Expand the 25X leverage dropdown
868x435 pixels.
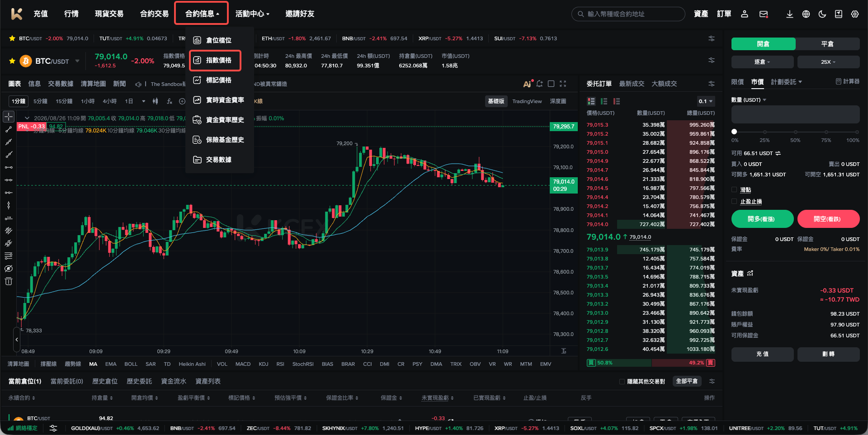pos(828,62)
